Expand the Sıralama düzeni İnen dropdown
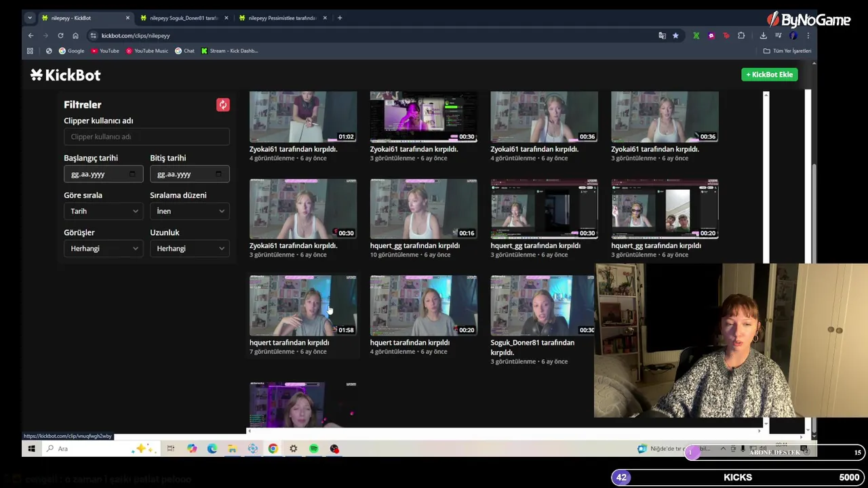 pos(190,211)
